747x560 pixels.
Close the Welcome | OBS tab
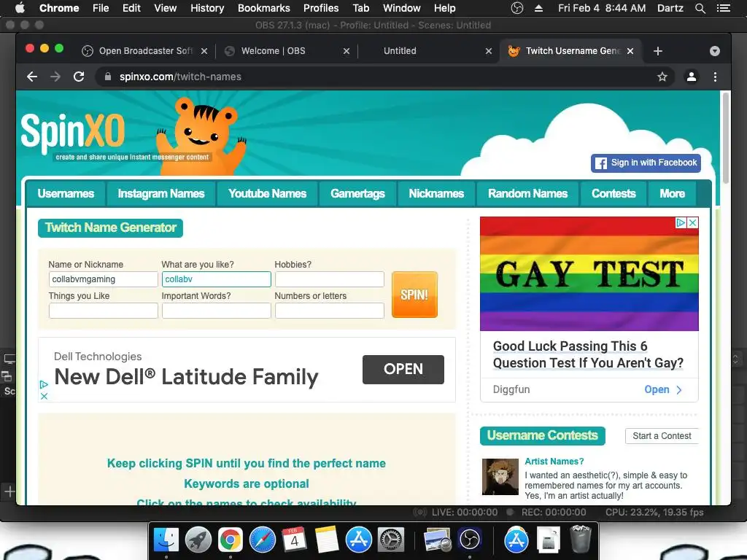(x=347, y=51)
